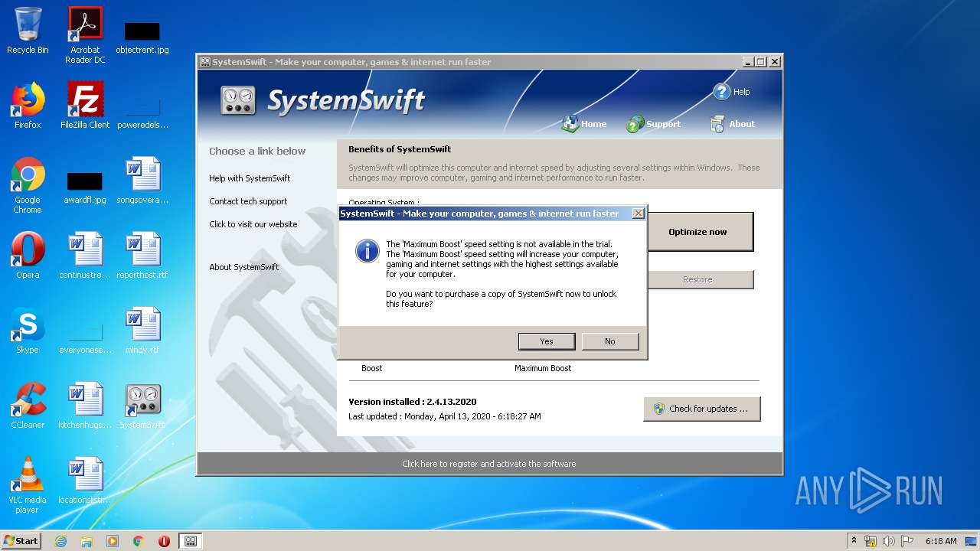This screenshot has width=980, height=551.
Task: Open the FileZilla Client desktop shortcut
Action: click(x=85, y=106)
